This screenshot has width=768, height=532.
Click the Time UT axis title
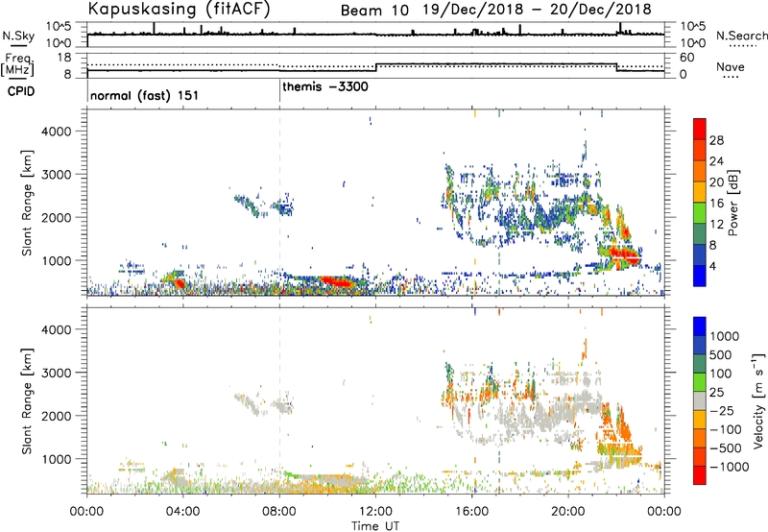(x=375, y=526)
